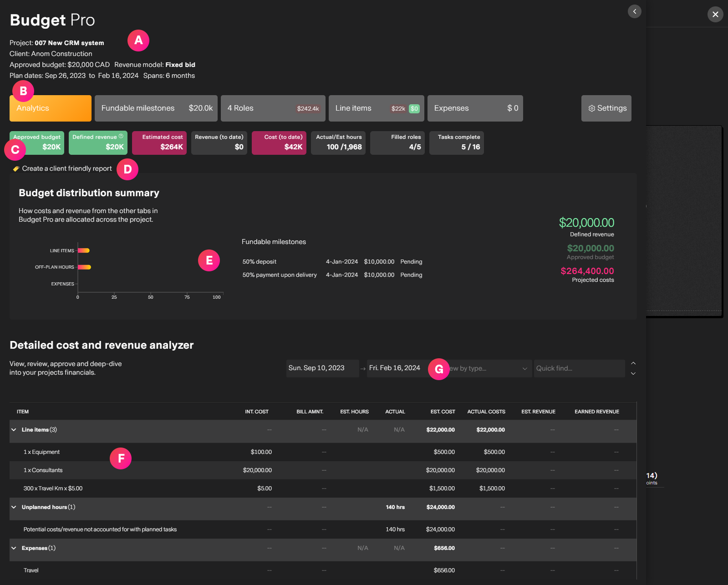This screenshot has width=728, height=585.
Task: Click the Filled roles 4/5 card
Action: tap(397, 143)
